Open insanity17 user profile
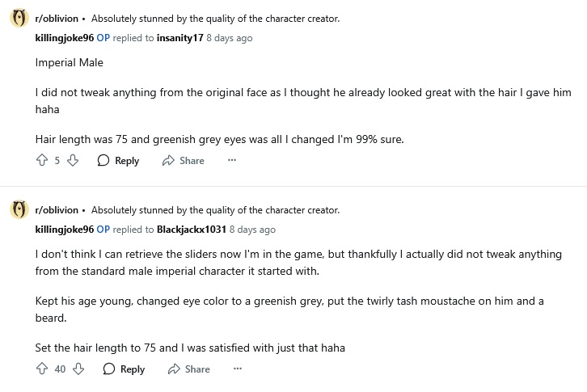Viewport: 587px width, 392px height. click(179, 38)
